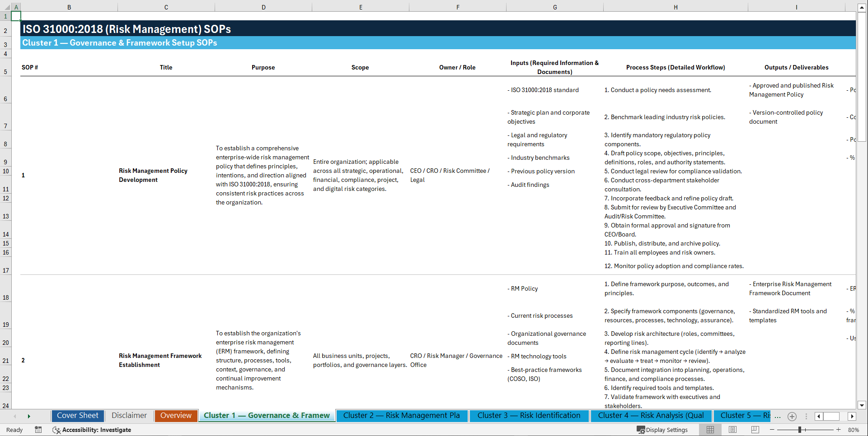Show hidden sheet tabs via the ellipsis
Viewport: 868px width, 436px height.
[778, 416]
